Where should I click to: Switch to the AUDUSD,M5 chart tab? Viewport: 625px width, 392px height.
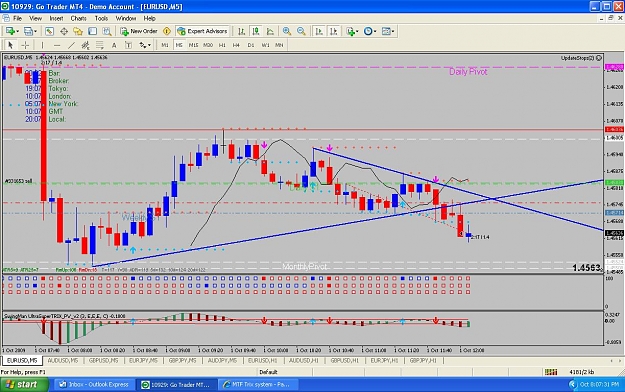[x=63, y=360]
